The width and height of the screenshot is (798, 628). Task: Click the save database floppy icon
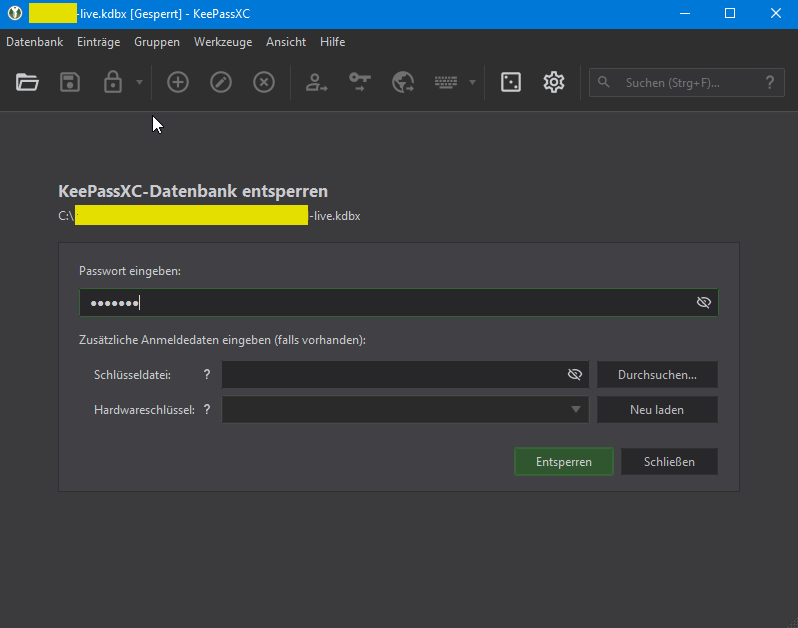click(70, 82)
